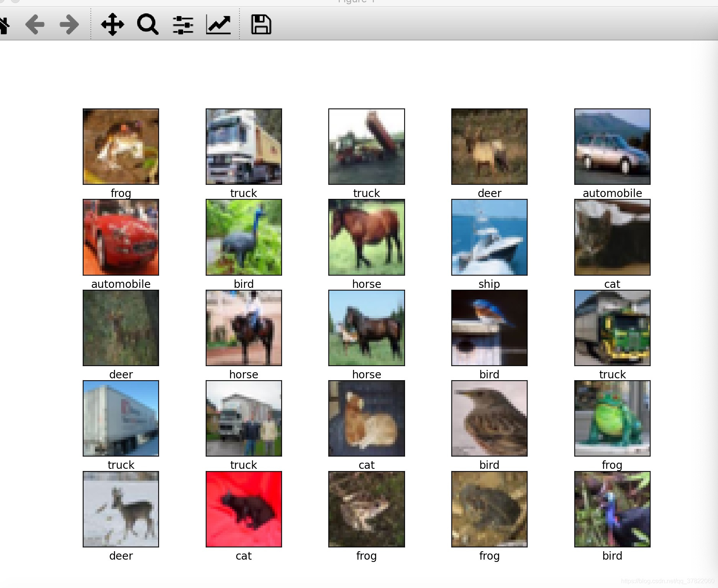Select the green truck image
This screenshot has height=588, width=718.
pyautogui.click(x=612, y=327)
